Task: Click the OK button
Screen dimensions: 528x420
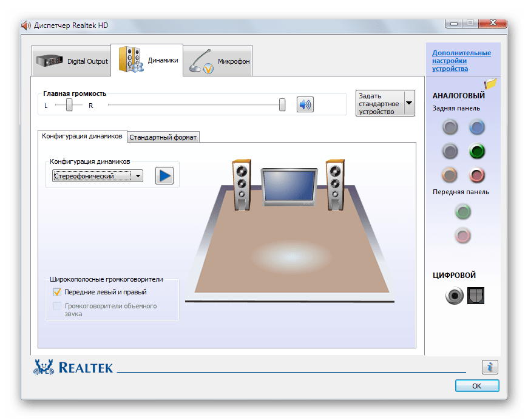Action: coord(476,386)
